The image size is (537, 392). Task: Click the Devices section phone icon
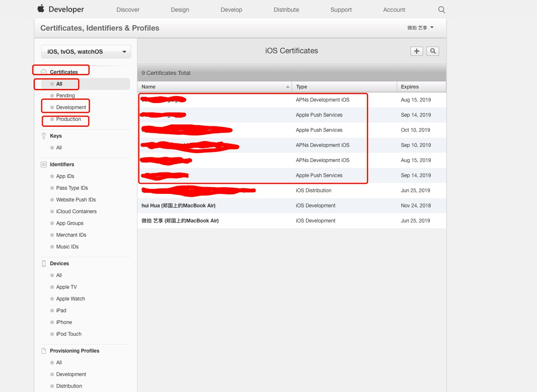44,264
